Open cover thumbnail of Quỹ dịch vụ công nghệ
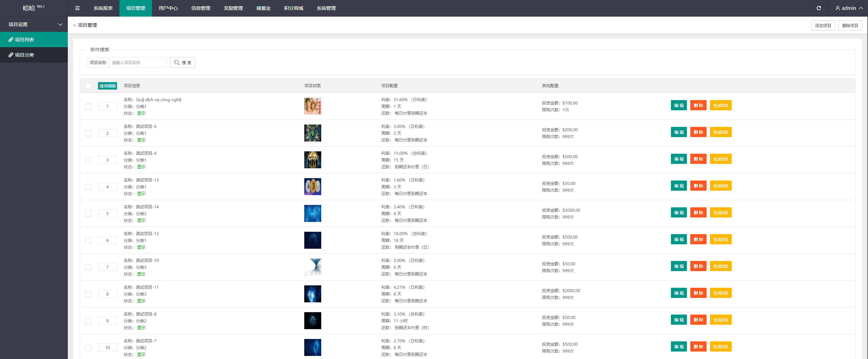868x359 pixels. 313,106
